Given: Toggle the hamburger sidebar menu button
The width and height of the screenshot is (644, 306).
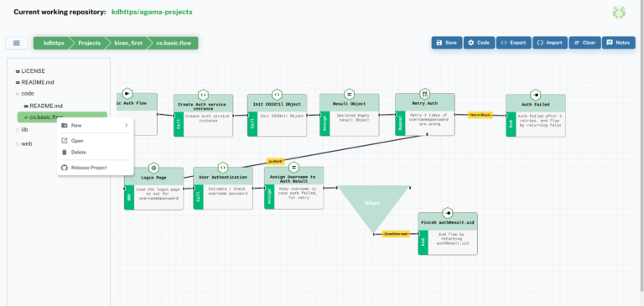Looking at the screenshot, I should 17,43.
